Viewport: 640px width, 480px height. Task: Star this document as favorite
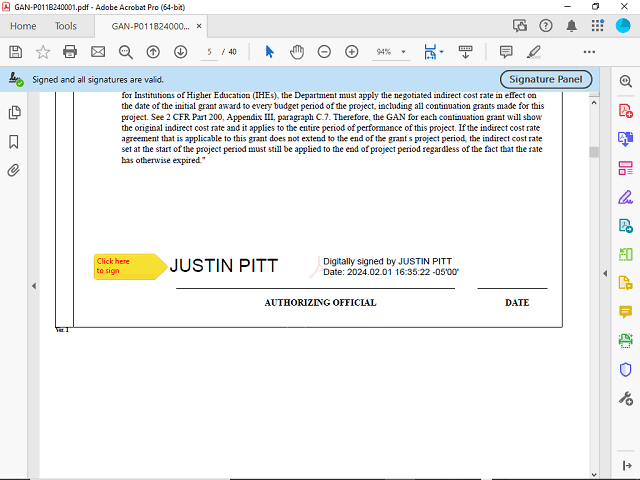tap(43, 51)
